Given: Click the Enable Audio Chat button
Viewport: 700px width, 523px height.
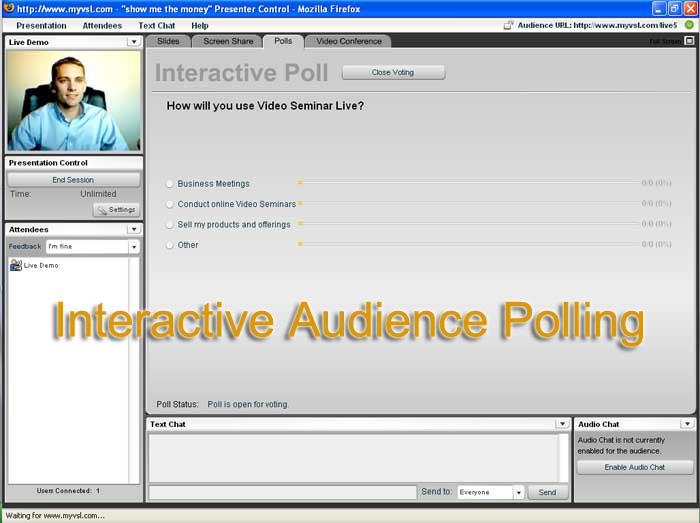Looking at the screenshot, I should (x=635, y=467).
